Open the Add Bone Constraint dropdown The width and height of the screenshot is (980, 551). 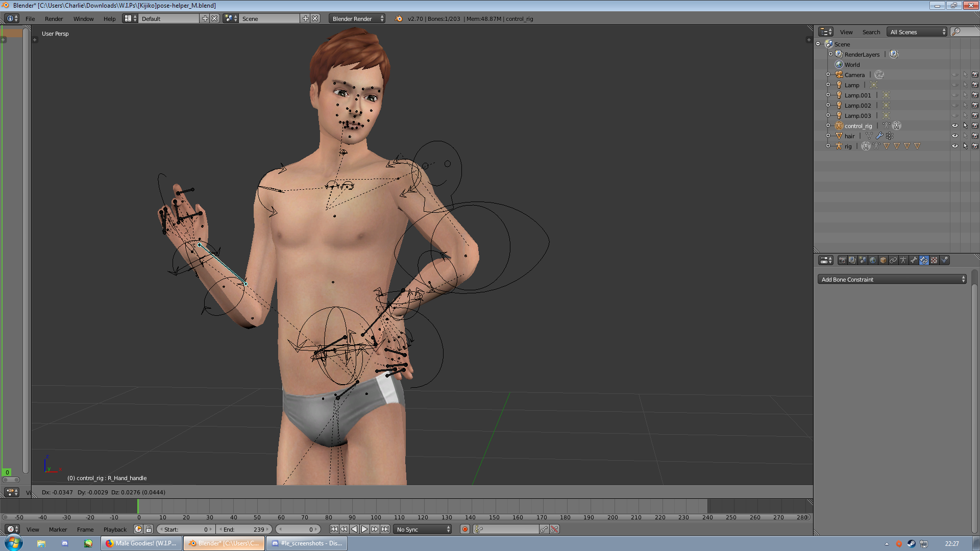tap(892, 279)
